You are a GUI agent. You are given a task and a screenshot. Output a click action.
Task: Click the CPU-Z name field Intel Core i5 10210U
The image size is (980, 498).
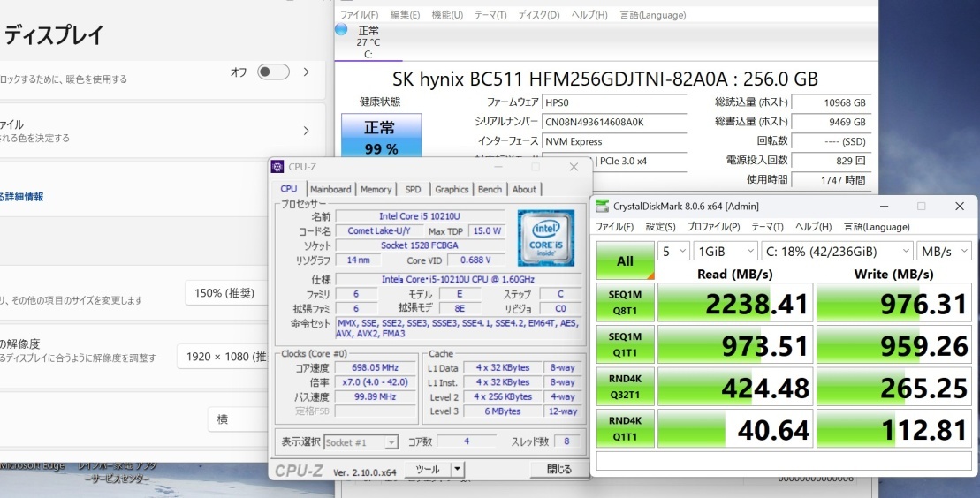420,216
